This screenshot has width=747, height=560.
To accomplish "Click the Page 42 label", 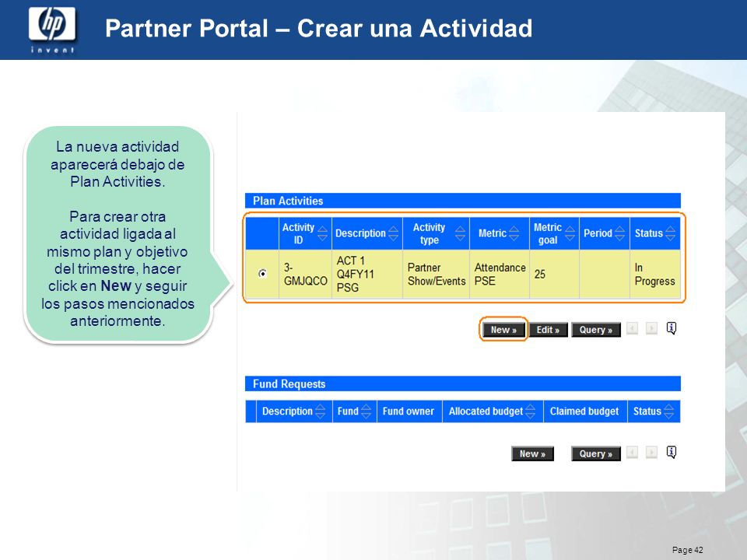I will click(687, 550).
